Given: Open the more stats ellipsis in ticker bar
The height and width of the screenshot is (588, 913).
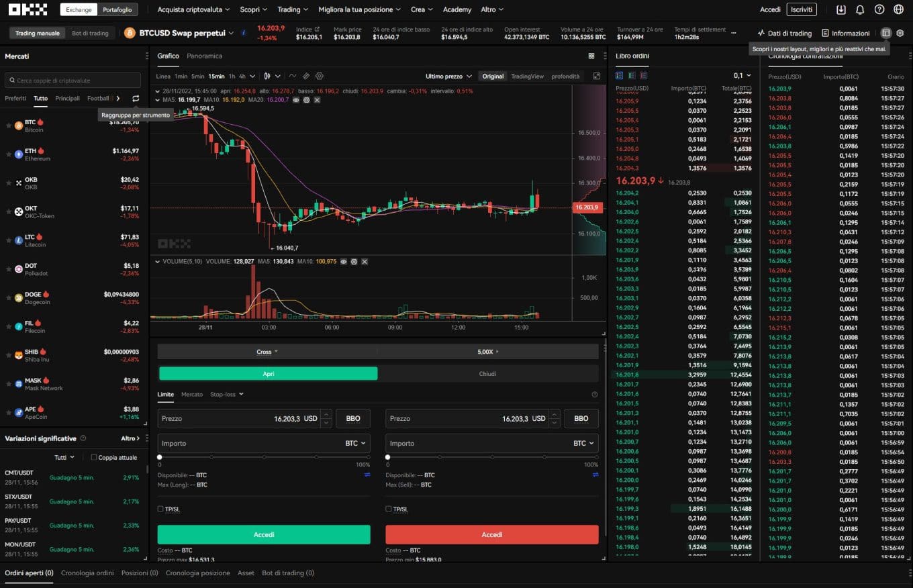Looking at the screenshot, I should point(734,33).
